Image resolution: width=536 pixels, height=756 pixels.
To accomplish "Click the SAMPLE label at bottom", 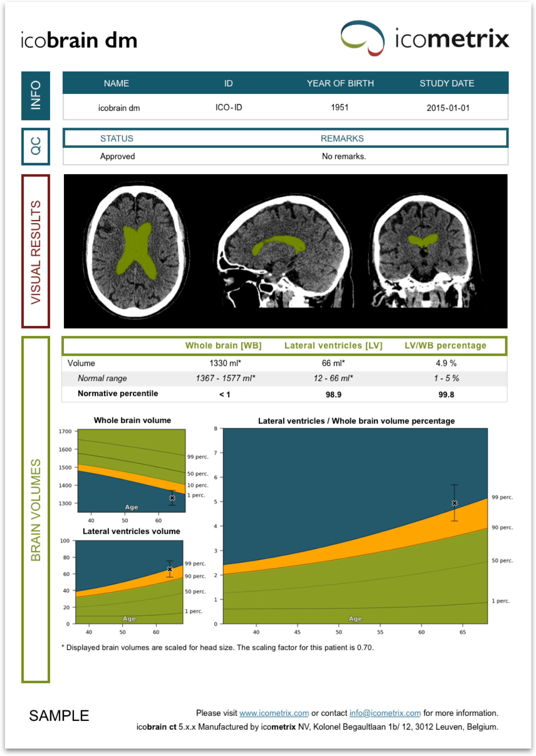I will [x=59, y=716].
